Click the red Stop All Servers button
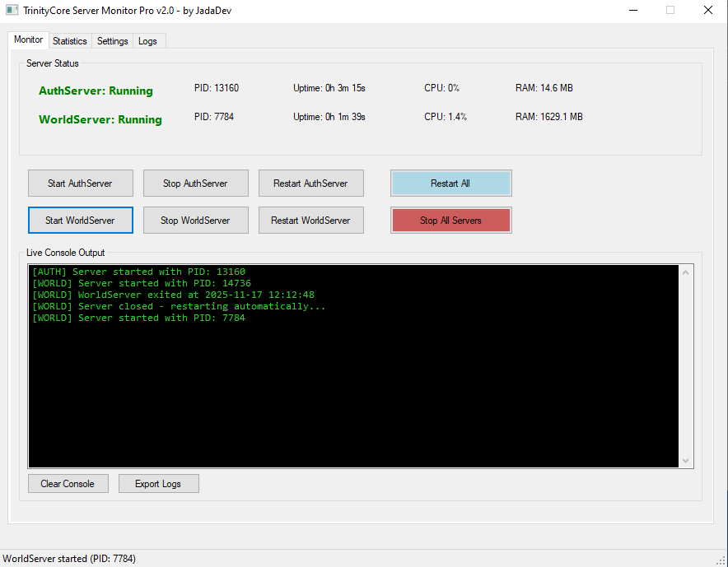This screenshot has width=728, height=567. [450, 221]
